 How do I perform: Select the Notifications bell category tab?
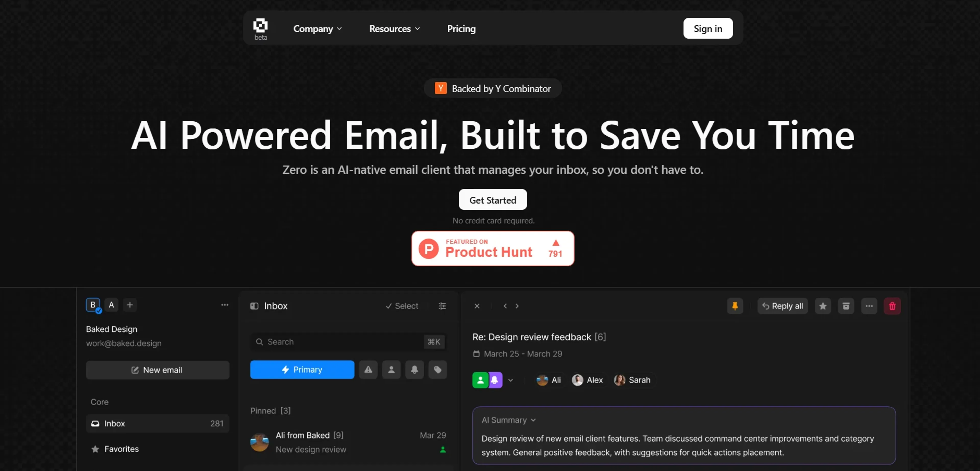click(x=414, y=369)
